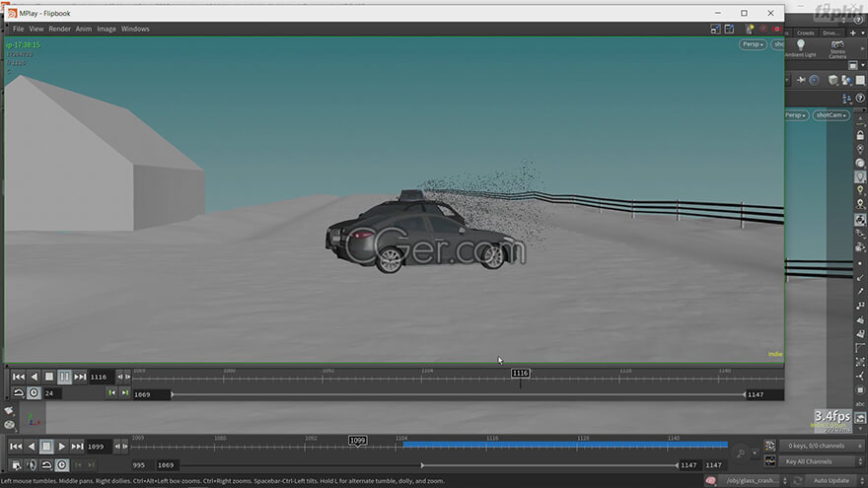Click red record icon in MPlay toolbar
The image size is (868, 488).
click(777, 29)
